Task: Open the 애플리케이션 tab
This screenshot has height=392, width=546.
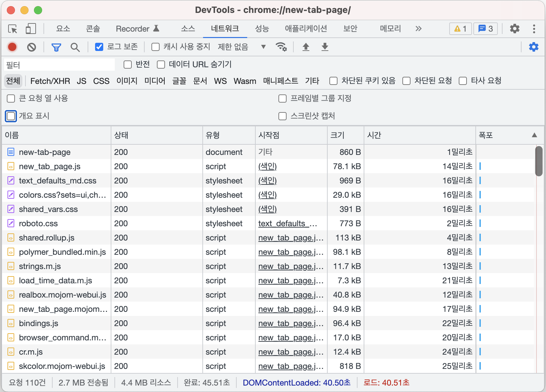Action: [306, 29]
